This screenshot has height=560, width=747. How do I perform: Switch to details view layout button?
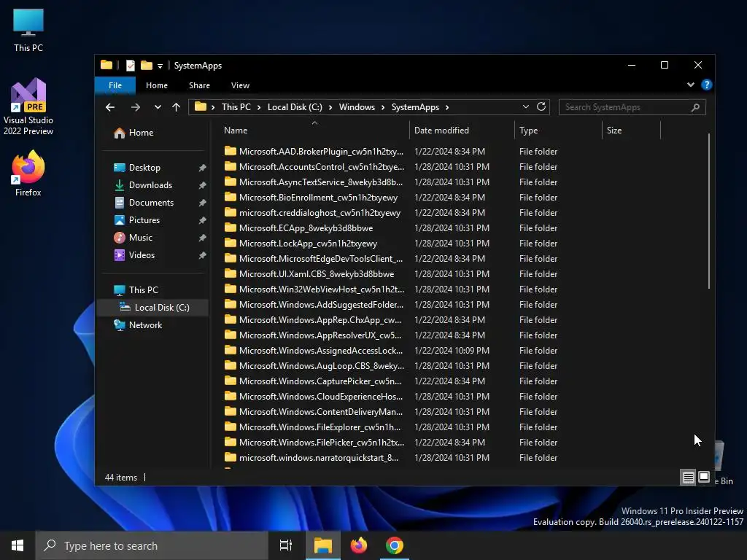click(x=688, y=477)
